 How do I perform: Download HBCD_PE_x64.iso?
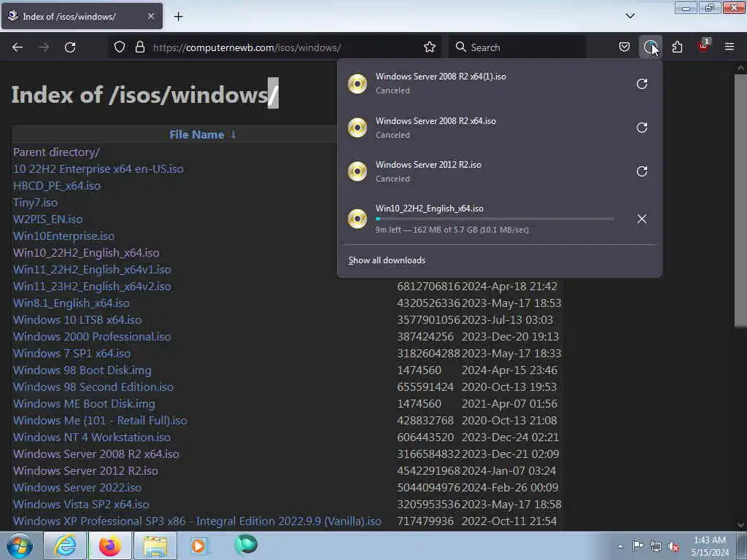(x=57, y=186)
